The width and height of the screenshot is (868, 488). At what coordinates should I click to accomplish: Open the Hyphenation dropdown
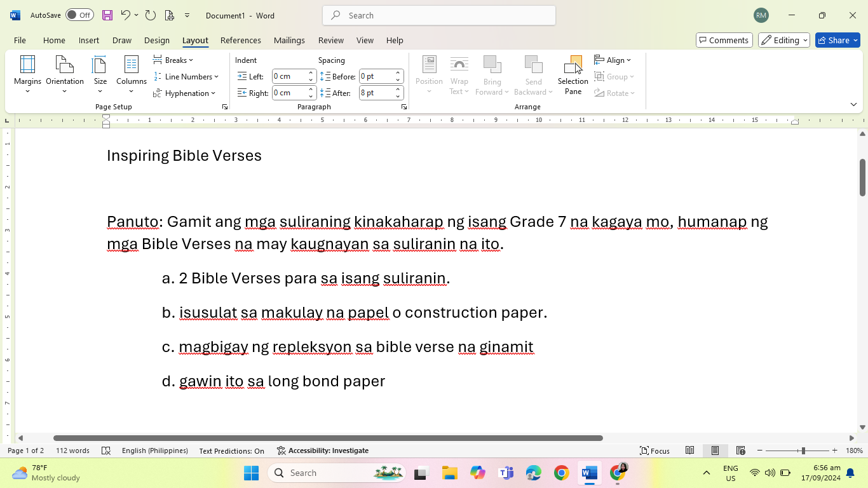coord(185,93)
